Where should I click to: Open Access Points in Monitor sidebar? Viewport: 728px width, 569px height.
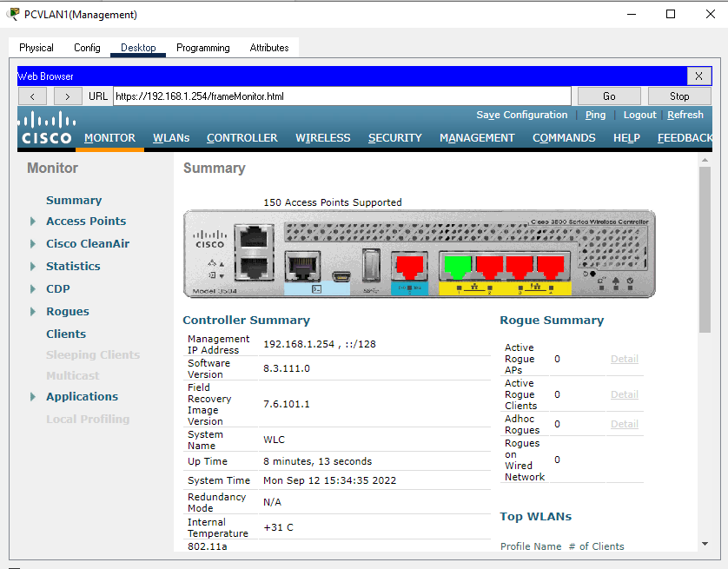click(86, 222)
